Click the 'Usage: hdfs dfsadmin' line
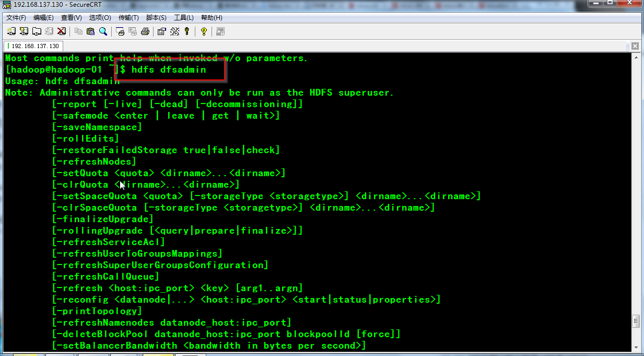Viewport: 644px width, 356px height. pyautogui.click(x=62, y=81)
